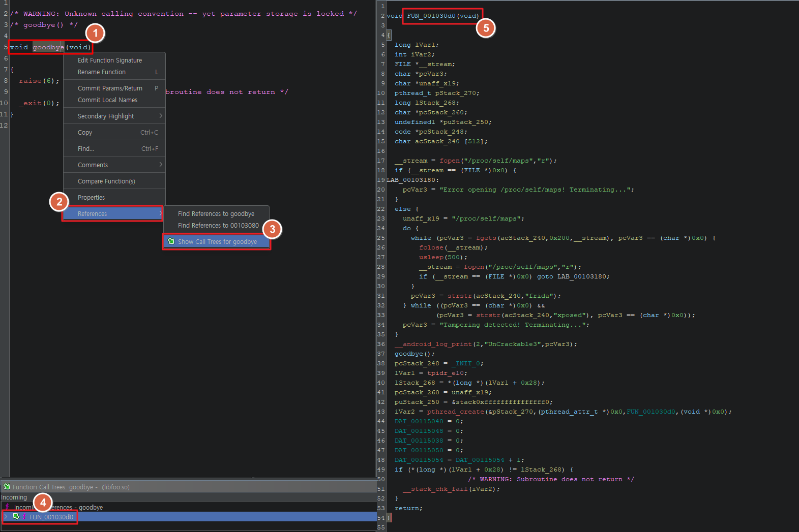
Task: Click the Function Call Trees panel title icon
Action: coord(7,487)
